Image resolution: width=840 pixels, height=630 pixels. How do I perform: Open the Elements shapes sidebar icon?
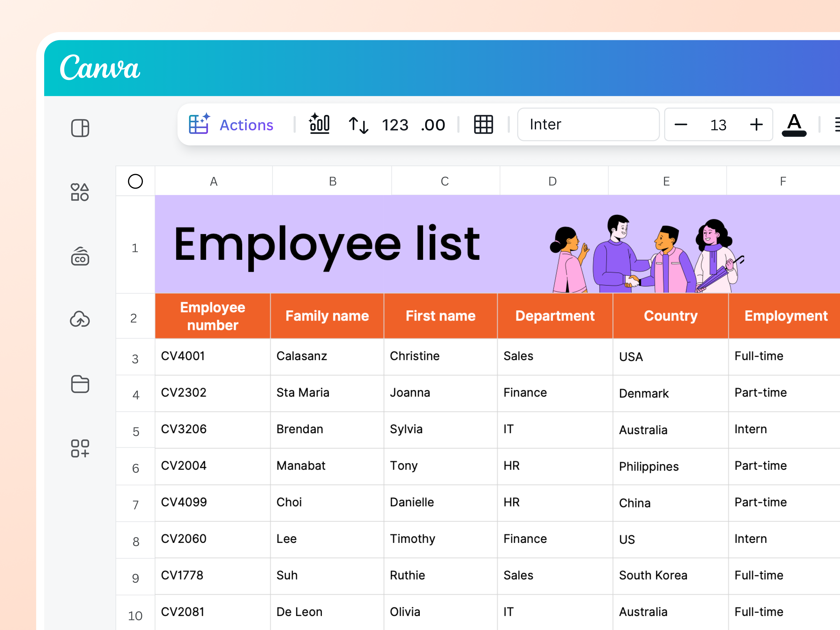pos(80,192)
